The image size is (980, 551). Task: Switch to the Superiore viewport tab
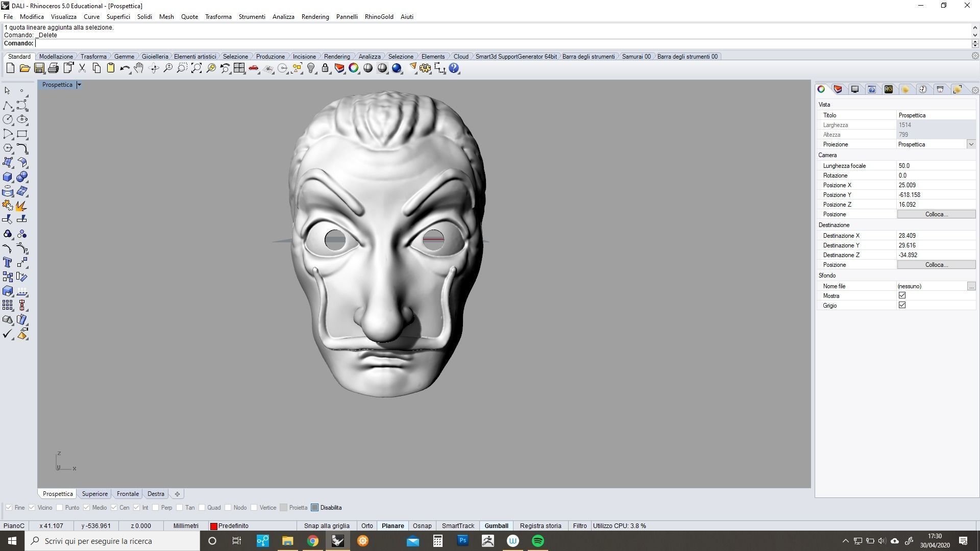95,494
